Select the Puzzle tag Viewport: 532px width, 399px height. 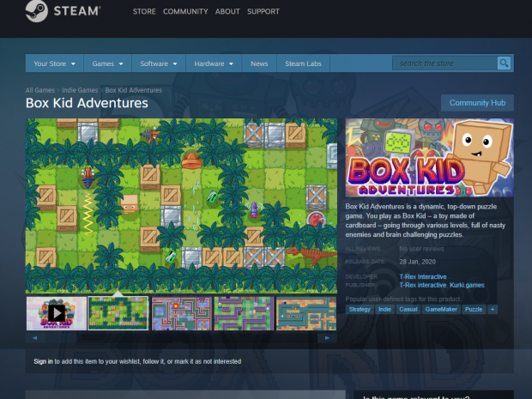[474, 310]
